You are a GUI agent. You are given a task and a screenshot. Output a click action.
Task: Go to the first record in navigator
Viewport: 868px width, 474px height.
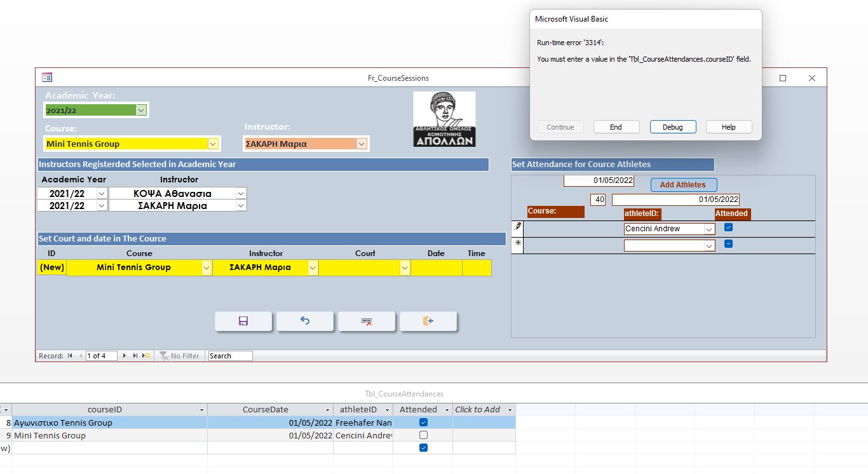point(70,356)
